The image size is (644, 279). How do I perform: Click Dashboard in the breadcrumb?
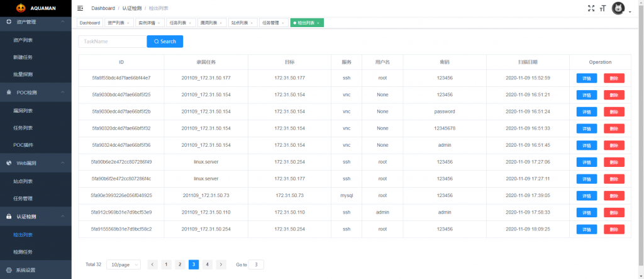point(103,8)
